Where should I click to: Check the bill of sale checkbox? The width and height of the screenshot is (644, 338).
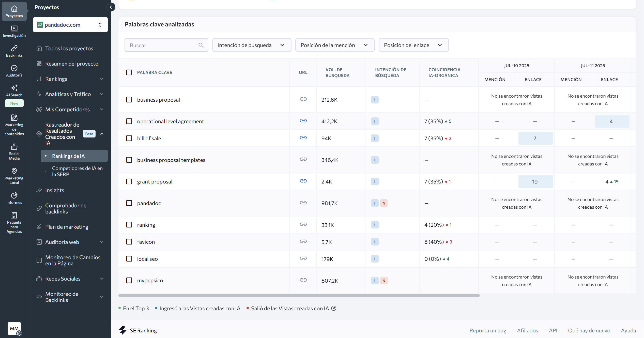point(129,138)
